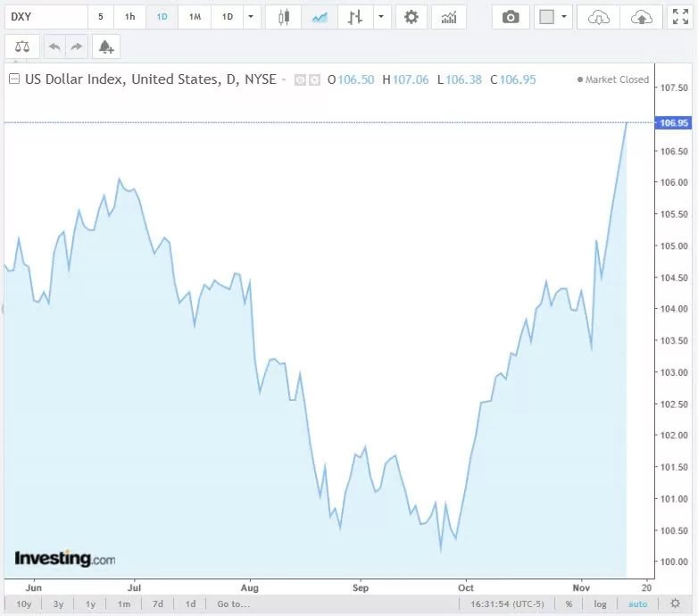Load chart layout from cloud
Image resolution: width=698 pixels, height=616 pixels.
[600, 17]
